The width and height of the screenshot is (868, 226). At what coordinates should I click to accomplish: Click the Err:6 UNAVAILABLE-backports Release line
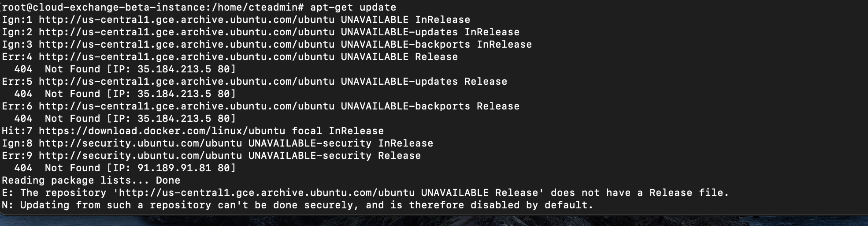tap(261, 106)
